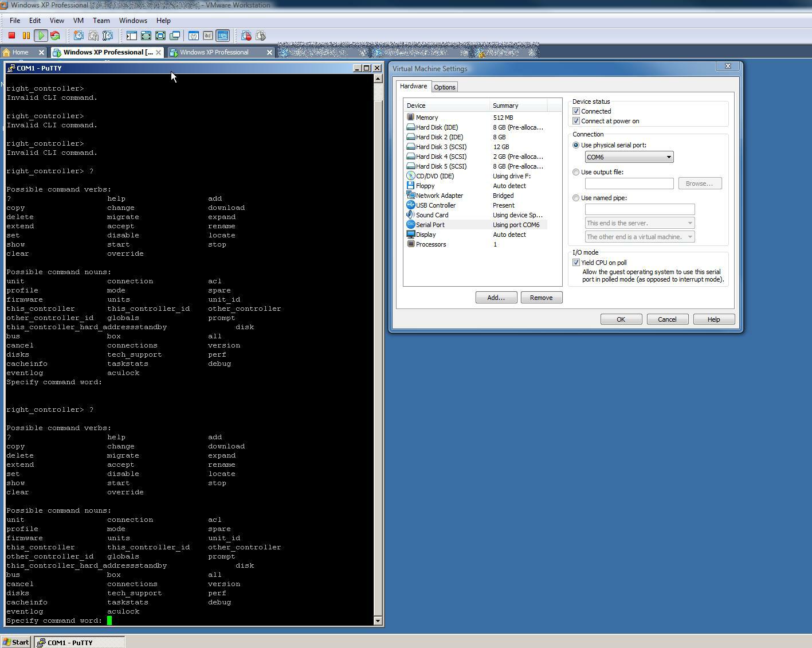The width and height of the screenshot is (812, 648).
Task: Remove the selected Serial Port device
Action: click(541, 297)
